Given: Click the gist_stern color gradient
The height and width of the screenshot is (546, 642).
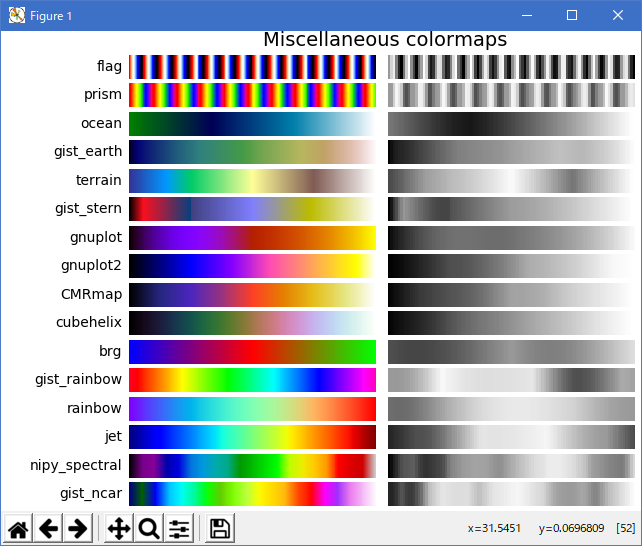Looking at the screenshot, I should click(x=253, y=209).
